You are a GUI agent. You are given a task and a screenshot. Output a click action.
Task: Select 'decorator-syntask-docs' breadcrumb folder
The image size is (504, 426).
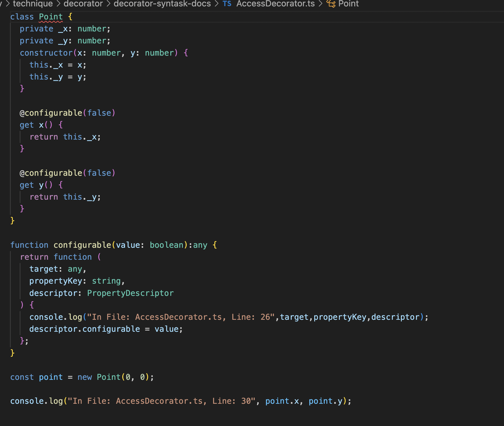click(162, 4)
